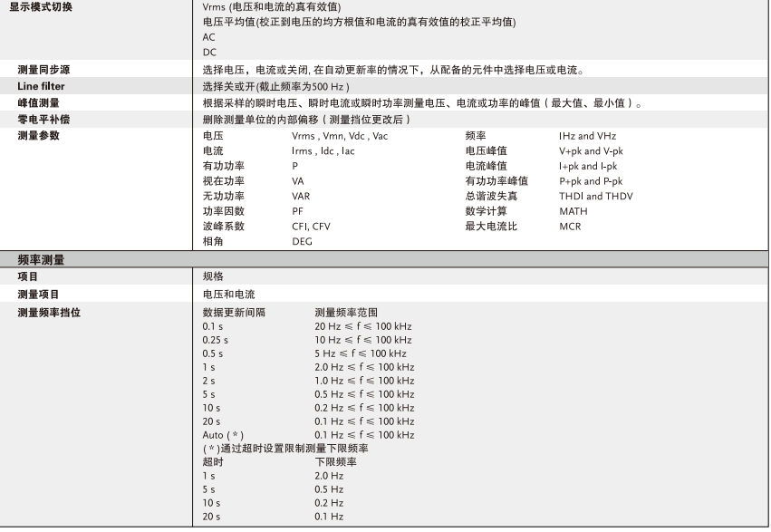This screenshot has width=771, height=532.
Task: Select the 数据更新间隔 column heading
Action: 234,312
